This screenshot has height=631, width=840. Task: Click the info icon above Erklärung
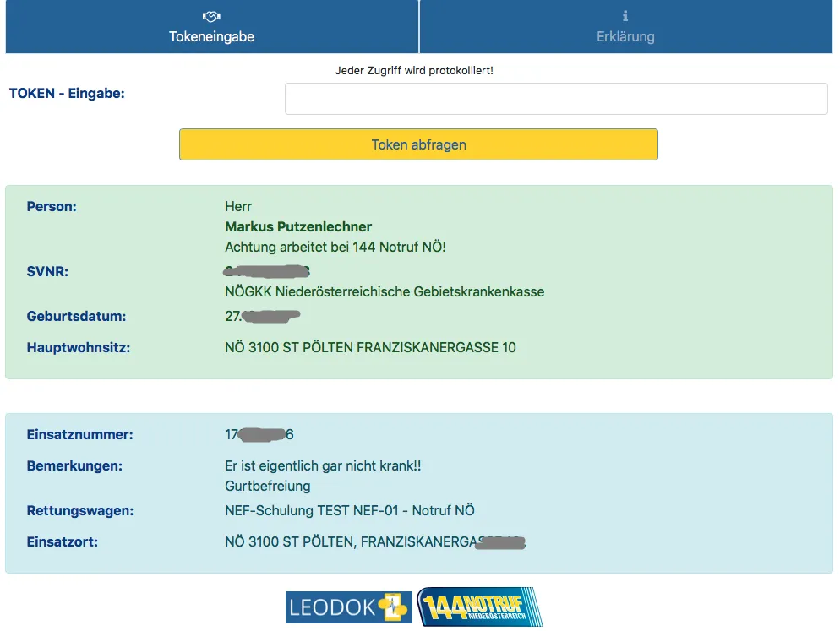[x=625, y=16]
